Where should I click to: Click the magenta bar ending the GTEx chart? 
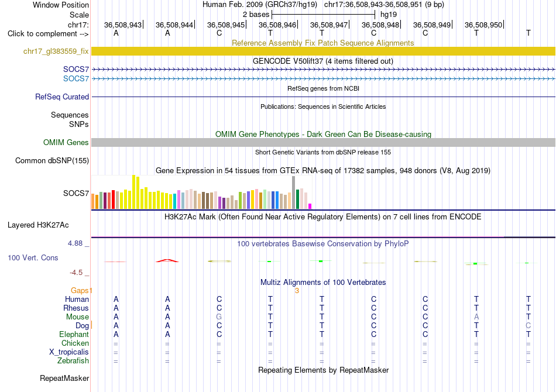pyautogui.click(x=310, y=206)
